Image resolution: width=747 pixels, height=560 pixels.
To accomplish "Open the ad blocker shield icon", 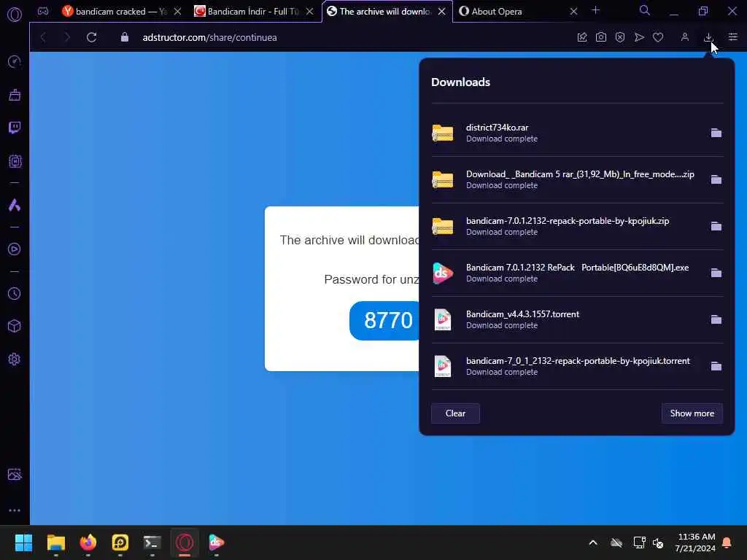I will click(x=620, y=37).
